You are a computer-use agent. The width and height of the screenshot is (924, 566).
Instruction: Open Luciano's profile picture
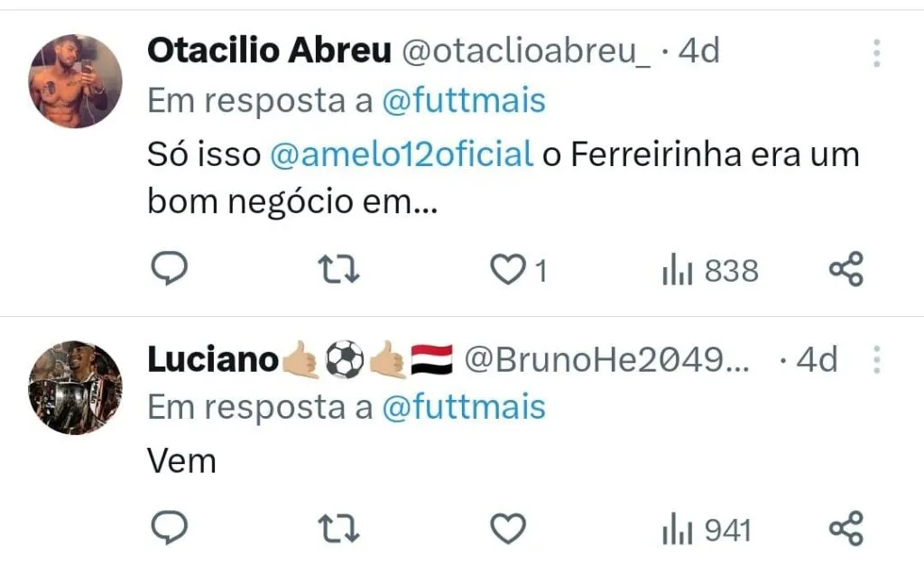[76, 388]
